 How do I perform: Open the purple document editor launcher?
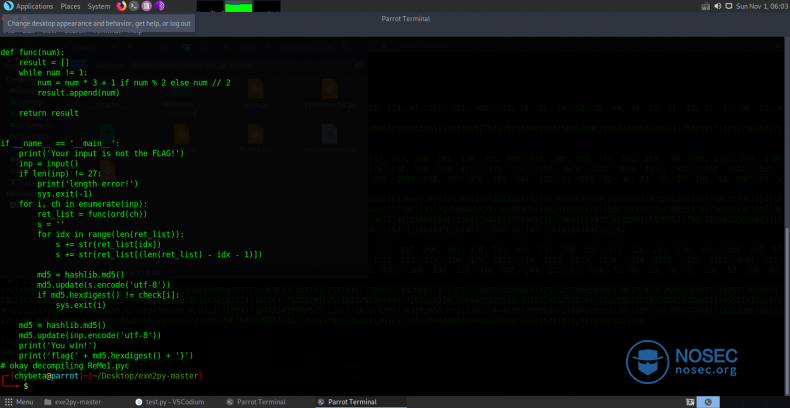click(x=146, y=6)
